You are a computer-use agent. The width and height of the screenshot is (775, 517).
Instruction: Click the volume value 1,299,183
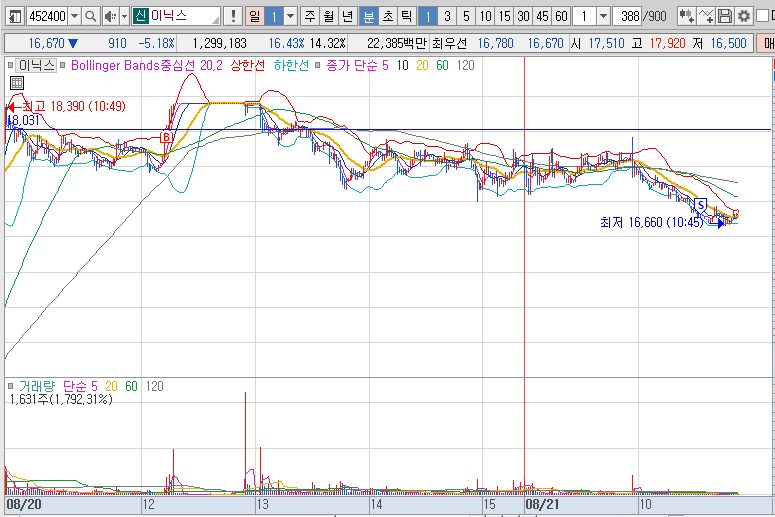[219, 43]
